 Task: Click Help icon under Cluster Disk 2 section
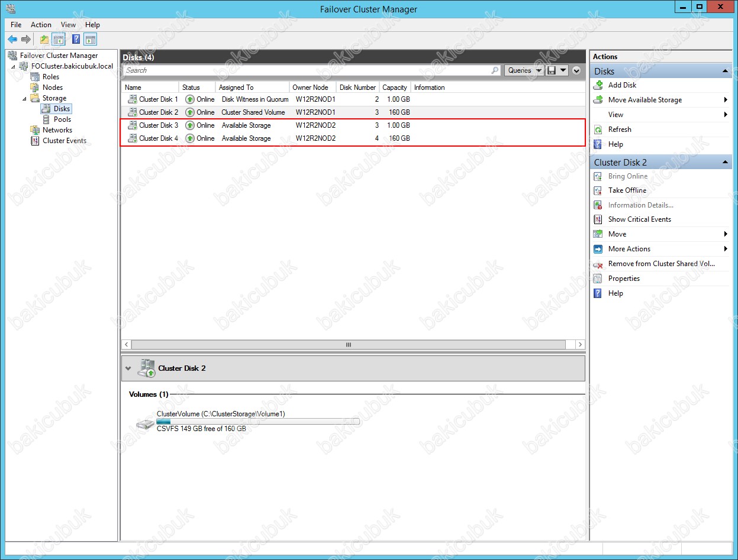click(598, 293)
